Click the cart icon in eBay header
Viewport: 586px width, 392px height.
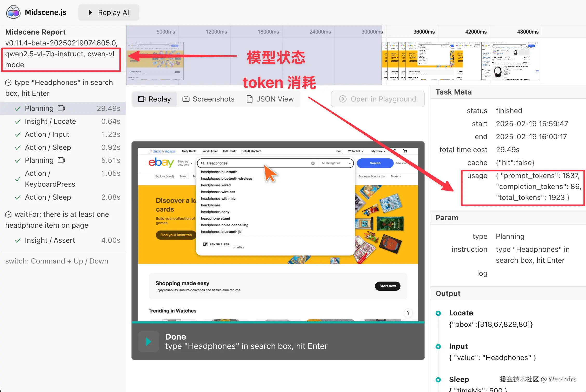(405, 151)
